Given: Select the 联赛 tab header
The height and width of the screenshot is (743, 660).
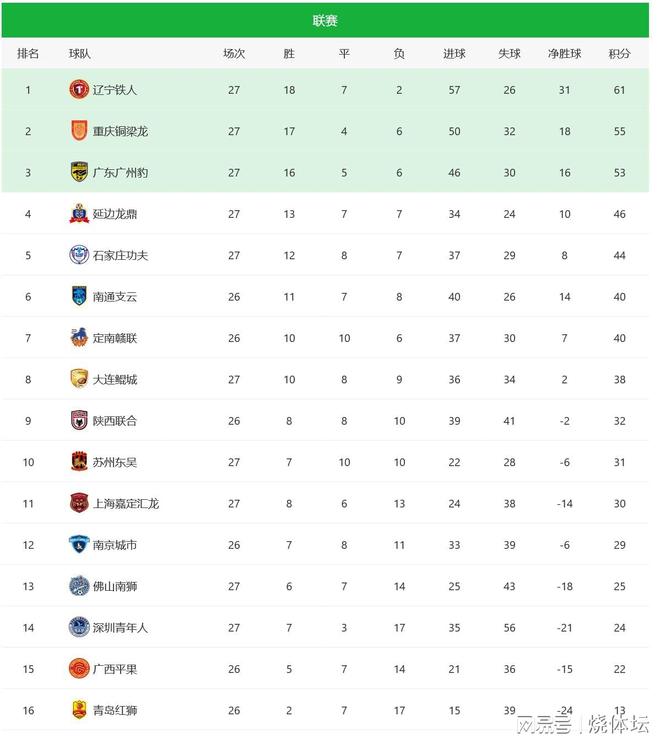Looking at the screenshot, I should (x=325, y=20).
